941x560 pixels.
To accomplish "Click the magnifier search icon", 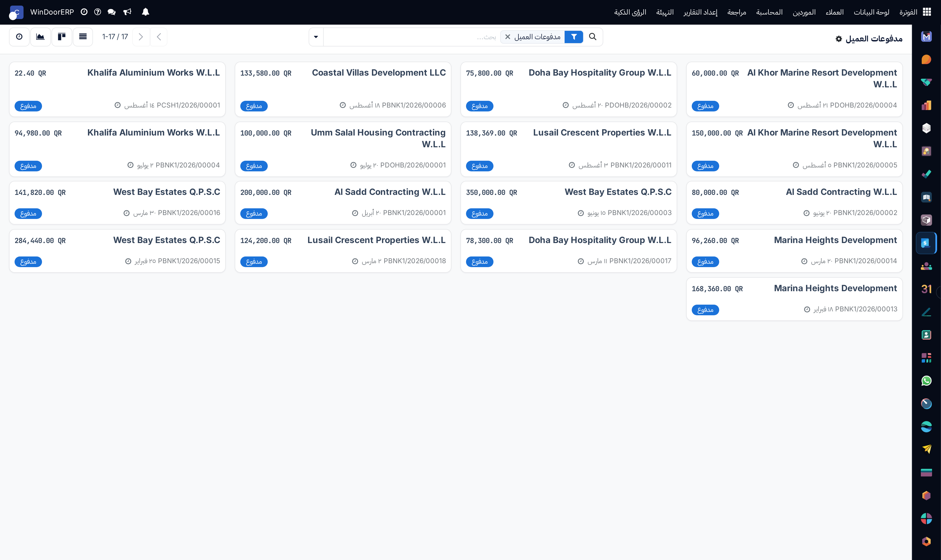I will click(593, 37).
